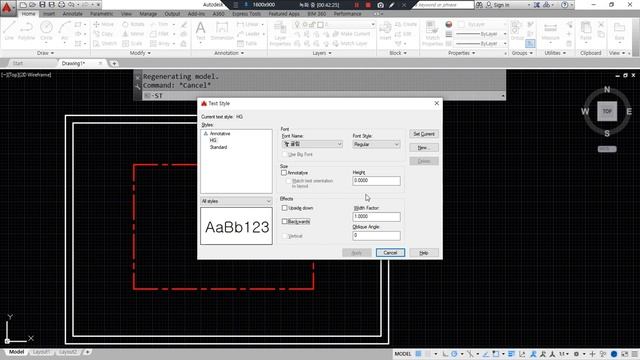Select the Annotative style in Styles list

220,133
